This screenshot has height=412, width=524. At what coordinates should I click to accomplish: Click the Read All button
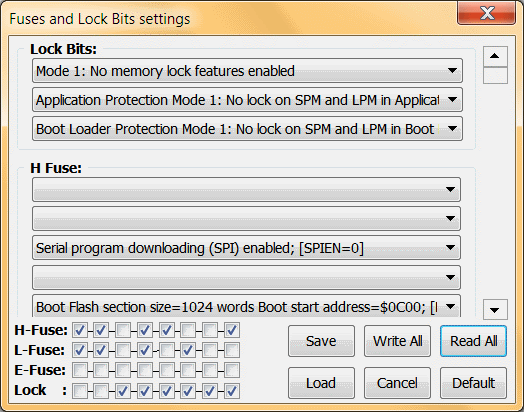click(473, 341)
